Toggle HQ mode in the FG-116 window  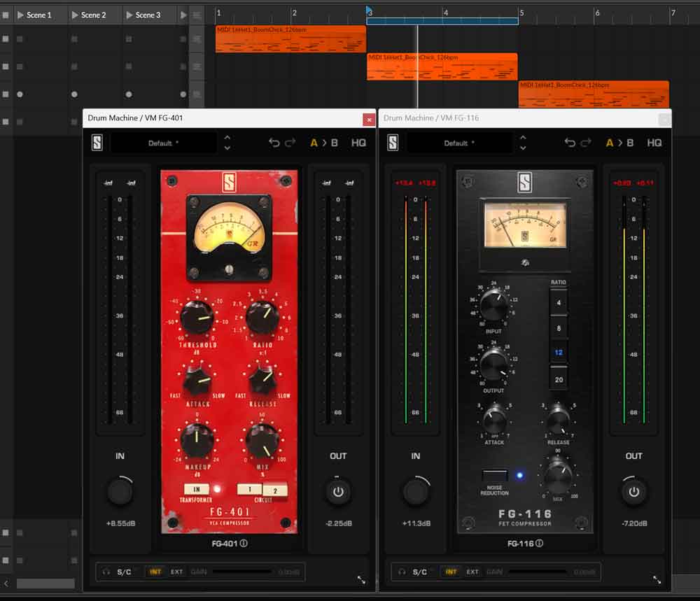tap(654, 143)
